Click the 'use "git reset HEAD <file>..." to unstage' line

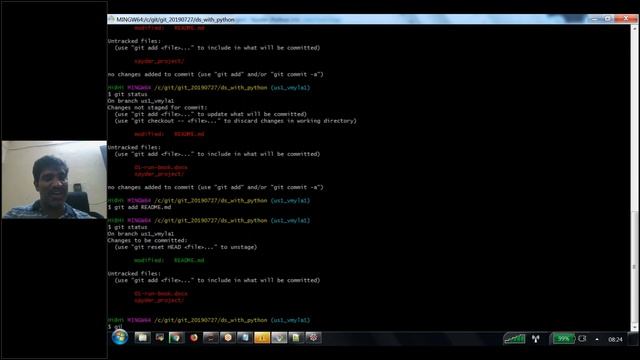pyautogui.click(x=186, y=247)
